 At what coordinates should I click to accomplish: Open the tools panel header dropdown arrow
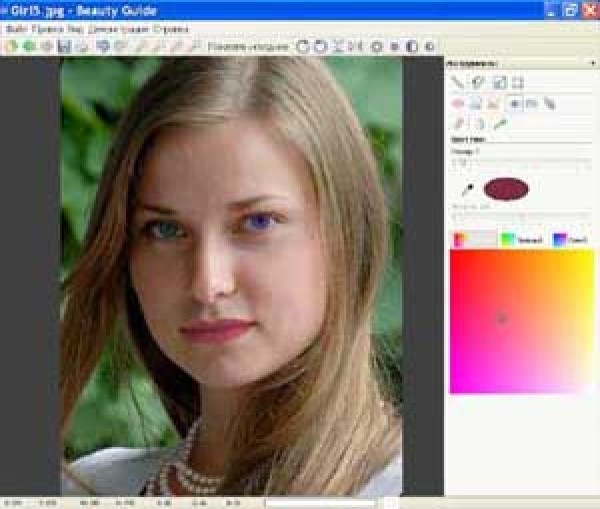pyautogui.click(x=593, y=64)
